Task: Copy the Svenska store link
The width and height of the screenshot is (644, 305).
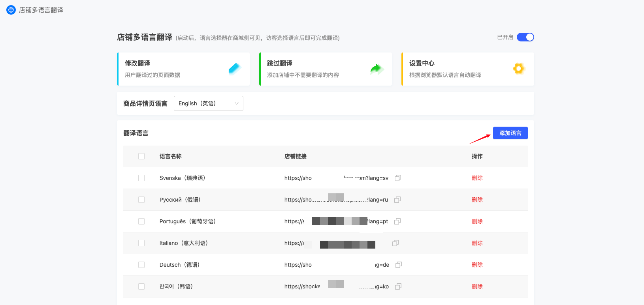Action: (x=398, y=178)
